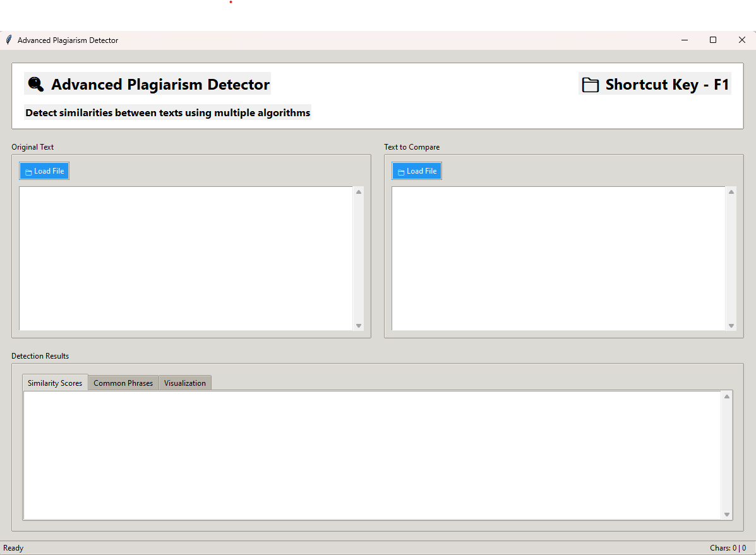Maximize the Advanced Plagiarism Detector window
The width and height of the screenshot is (756, 555).
[713, 40]
